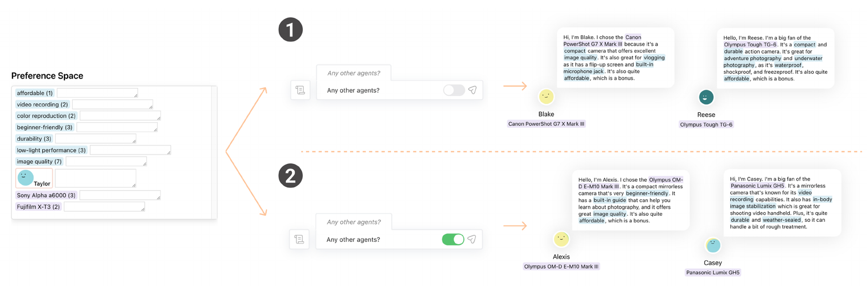Click the send icon in the lower prompt box
Image resolution: width=868 pixels, height=288 pixels.
(x=472, y=239)
